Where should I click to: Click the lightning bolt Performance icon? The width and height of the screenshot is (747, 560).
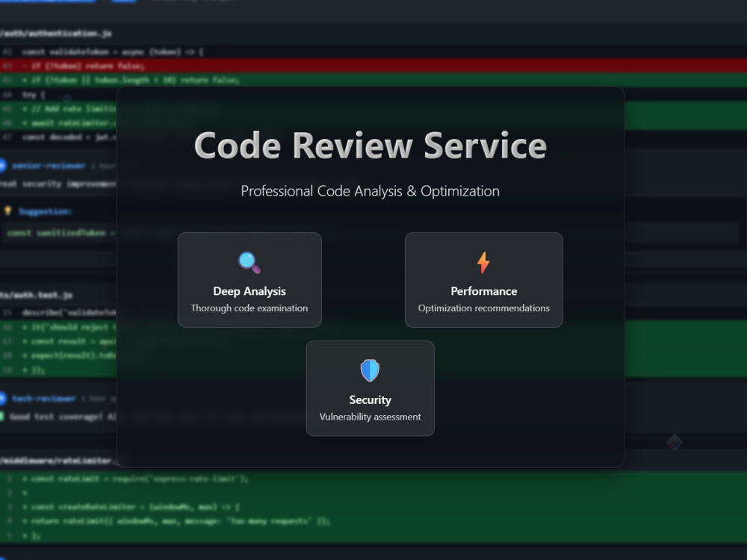483,262
